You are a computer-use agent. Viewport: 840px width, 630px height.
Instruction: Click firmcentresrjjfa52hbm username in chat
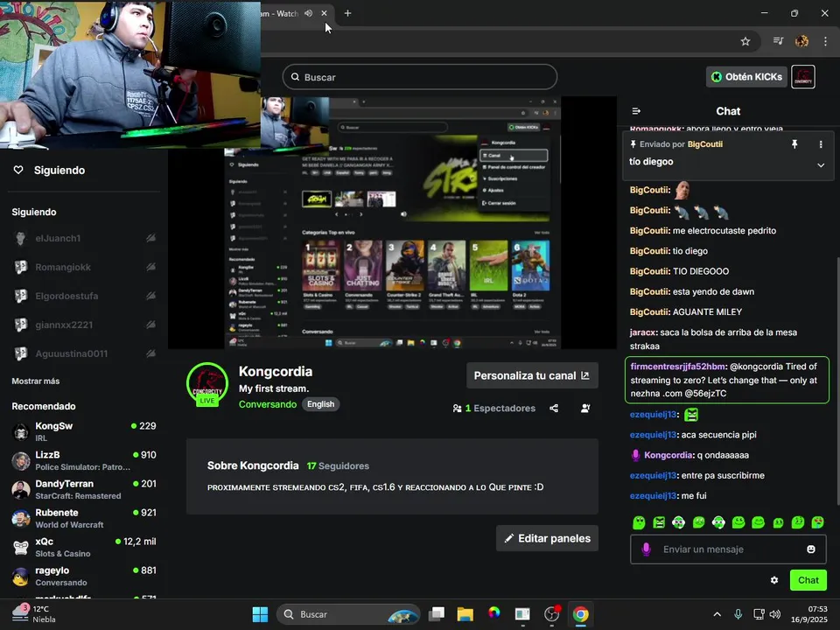pyautogui.click(x=679, y=367)
